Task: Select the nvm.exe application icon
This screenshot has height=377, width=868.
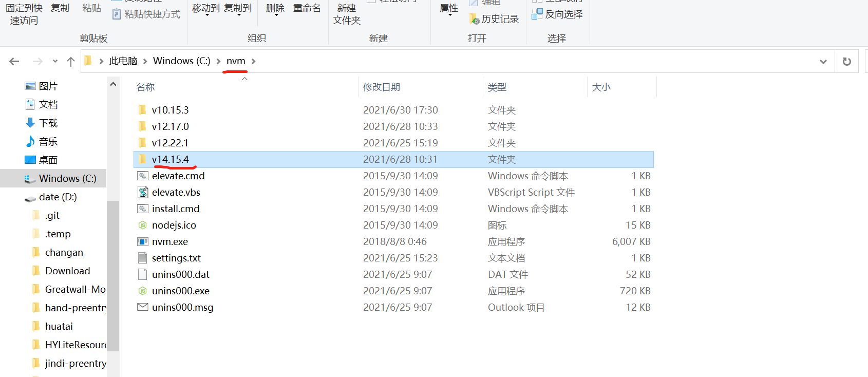Action: [x=143, y=241]
